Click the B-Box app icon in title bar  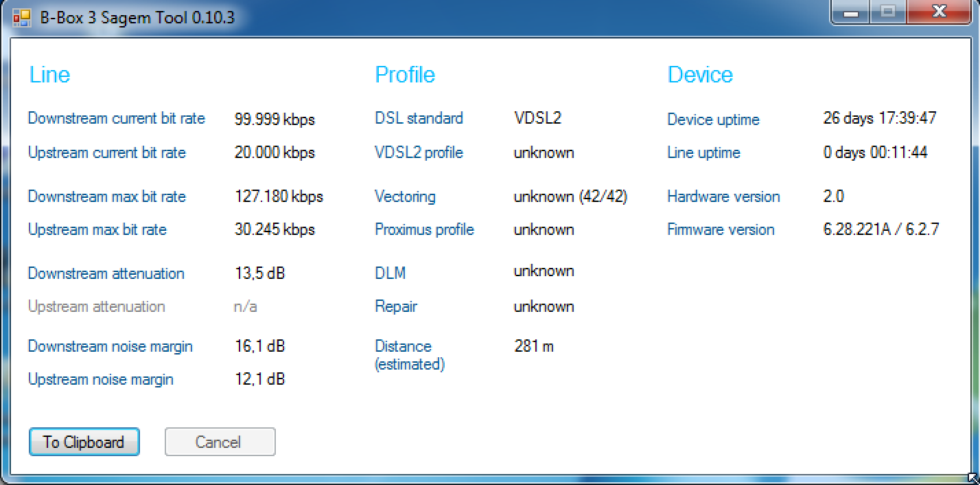coord(22,16)
